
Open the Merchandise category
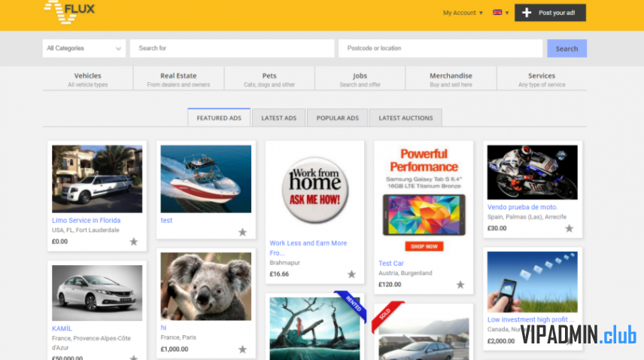click(x=451, y=79)
